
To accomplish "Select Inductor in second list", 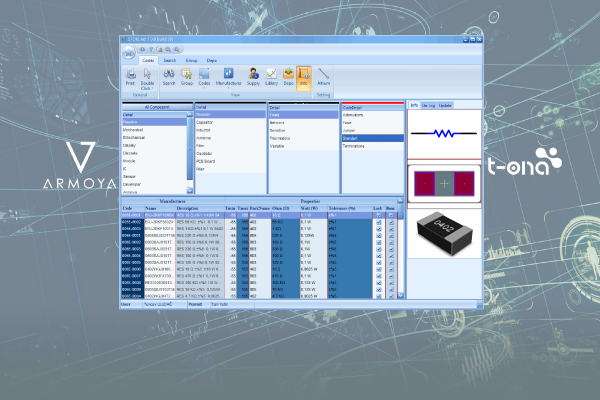I will (x=230, y=130).
